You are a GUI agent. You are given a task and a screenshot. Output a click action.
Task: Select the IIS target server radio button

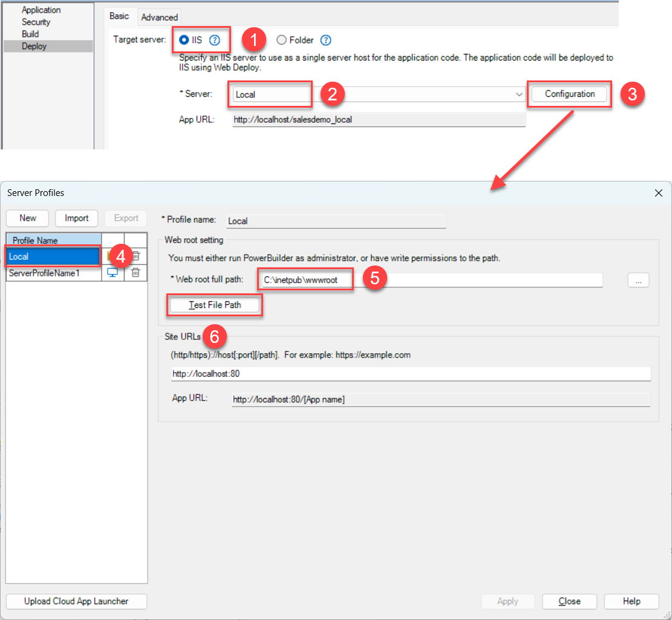coord(184,41)
